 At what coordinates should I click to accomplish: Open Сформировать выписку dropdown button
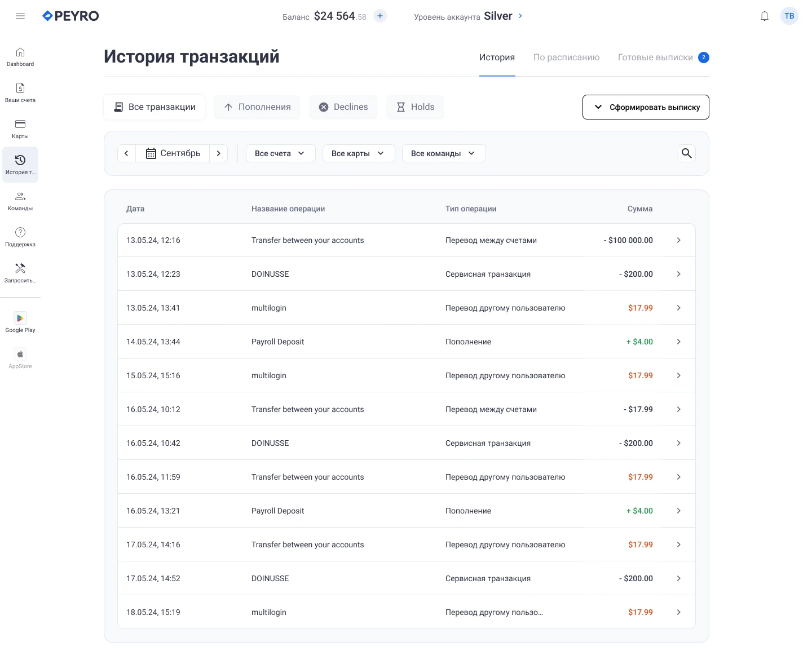point(646,107)
